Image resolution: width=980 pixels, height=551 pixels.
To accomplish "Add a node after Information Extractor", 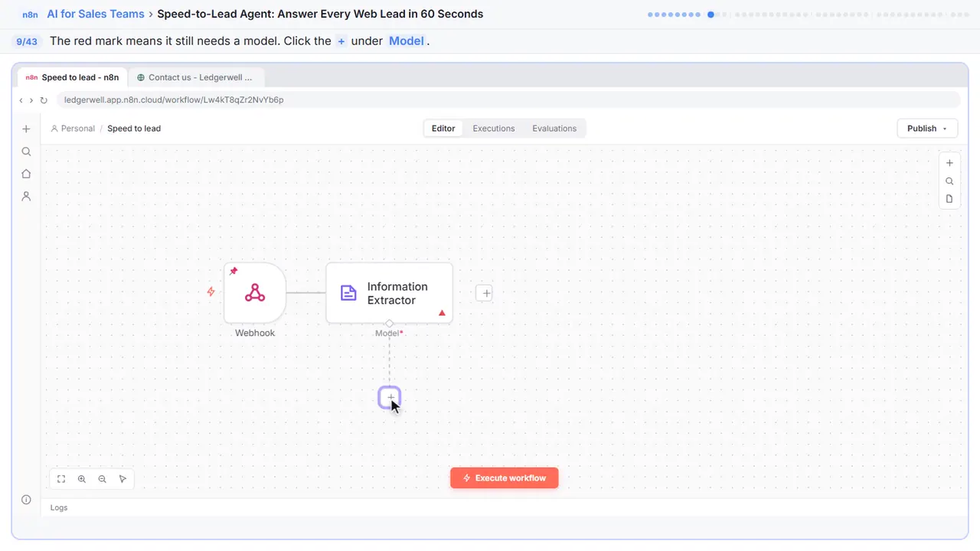I will (484, 293).
